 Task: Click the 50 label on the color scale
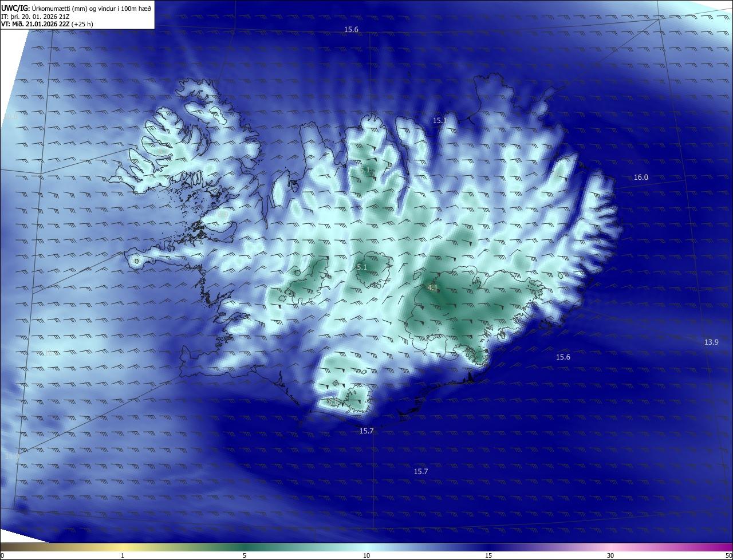(x=728, y=556)
